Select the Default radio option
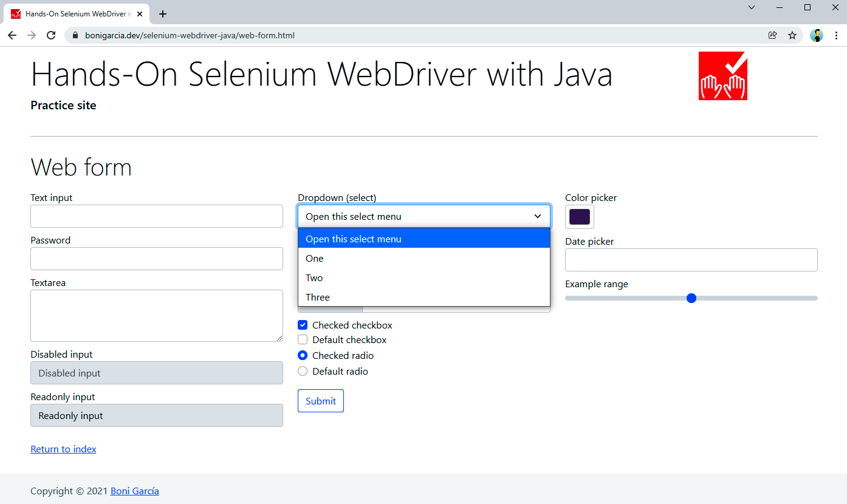 (x=303, y=371)
